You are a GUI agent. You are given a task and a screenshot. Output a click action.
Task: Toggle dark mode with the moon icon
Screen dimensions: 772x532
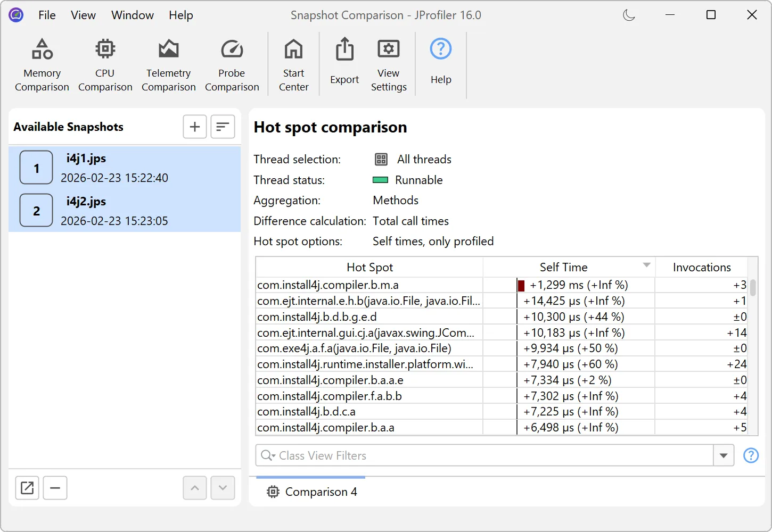(x=629, y=15)
